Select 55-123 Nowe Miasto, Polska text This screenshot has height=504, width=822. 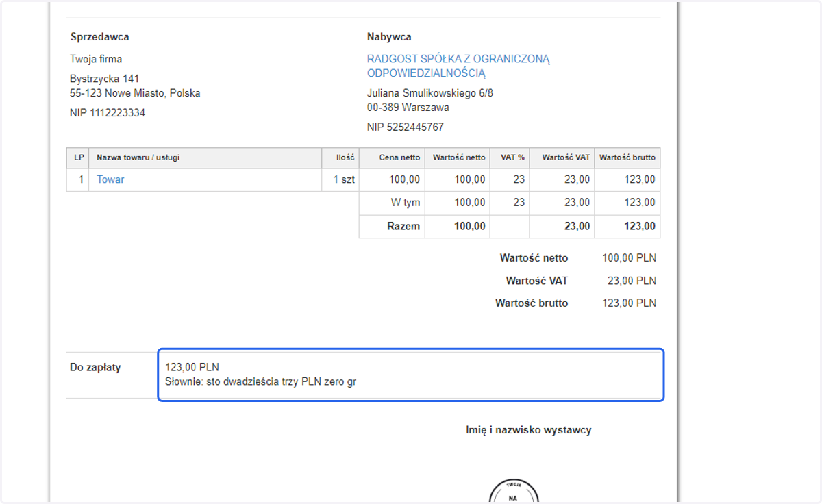(135, 92)
